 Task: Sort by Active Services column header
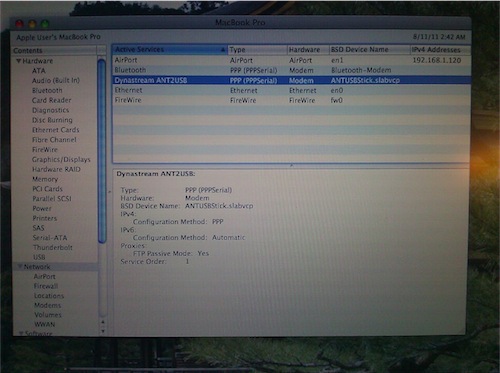pos(170,49)
